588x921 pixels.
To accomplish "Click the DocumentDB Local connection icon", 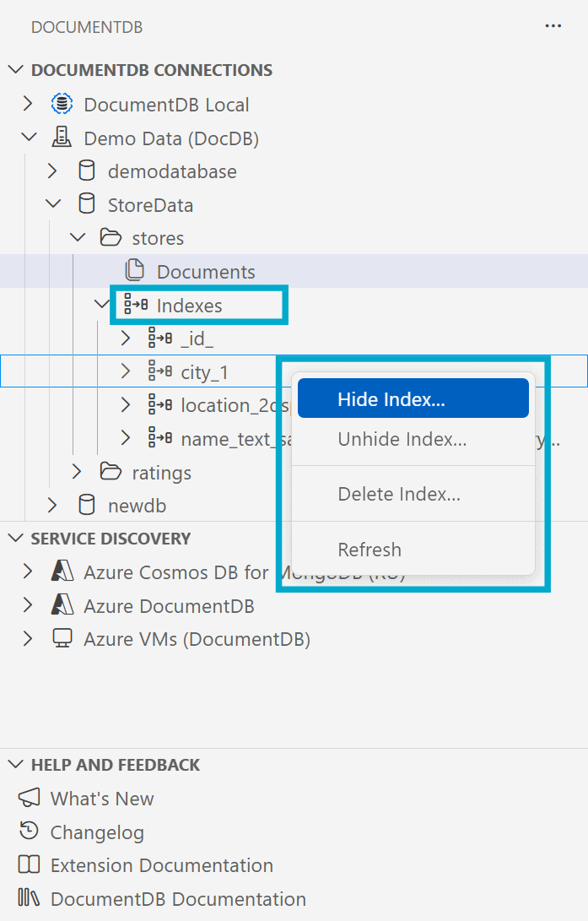I will click(x=62, y=103).
